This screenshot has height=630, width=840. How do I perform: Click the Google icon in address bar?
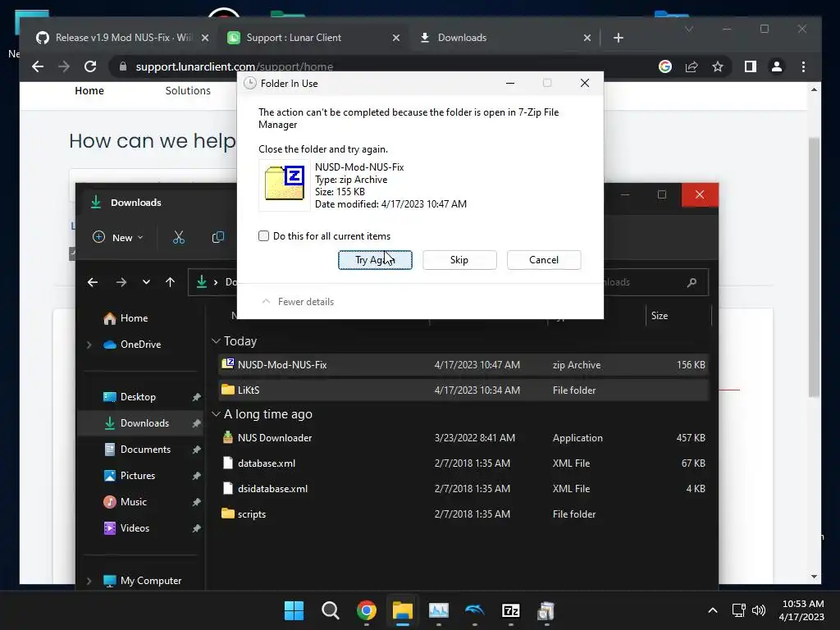point(664,66)
